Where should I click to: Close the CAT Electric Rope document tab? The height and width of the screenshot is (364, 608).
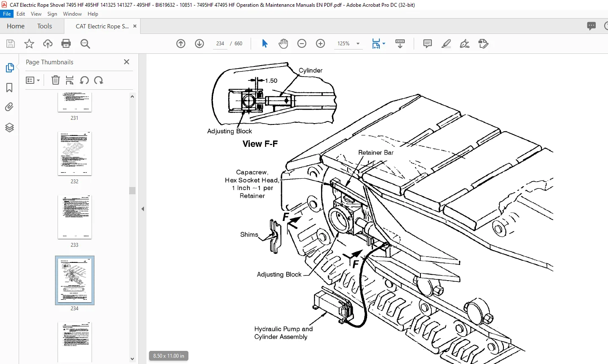[135, 26]
